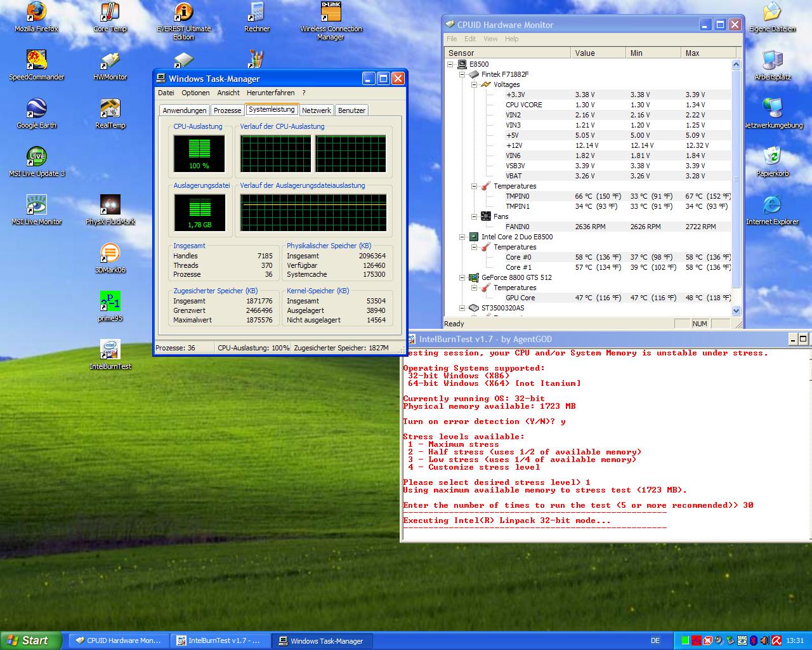The image size is (812, 650).
Task: Select the GPU Core temperature row
Action: 589,298
